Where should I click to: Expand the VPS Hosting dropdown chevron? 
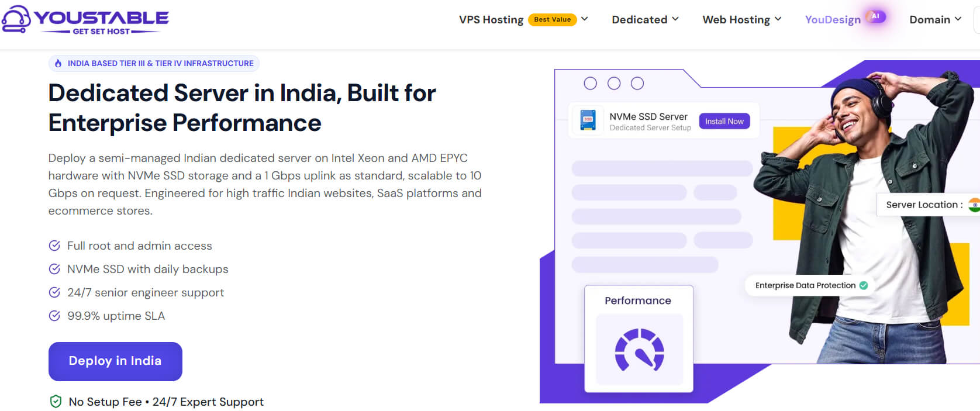point(584,19)
